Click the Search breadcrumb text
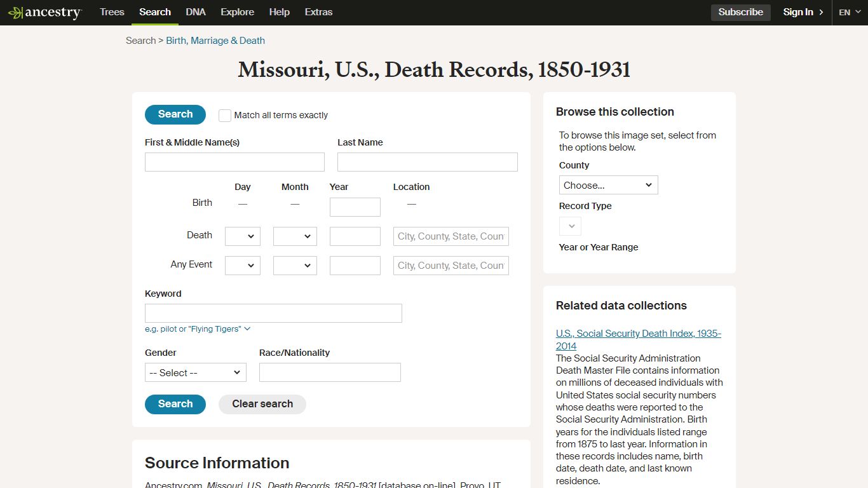Image resolution: width=868 pixels, height=488 pixels. 140,41
